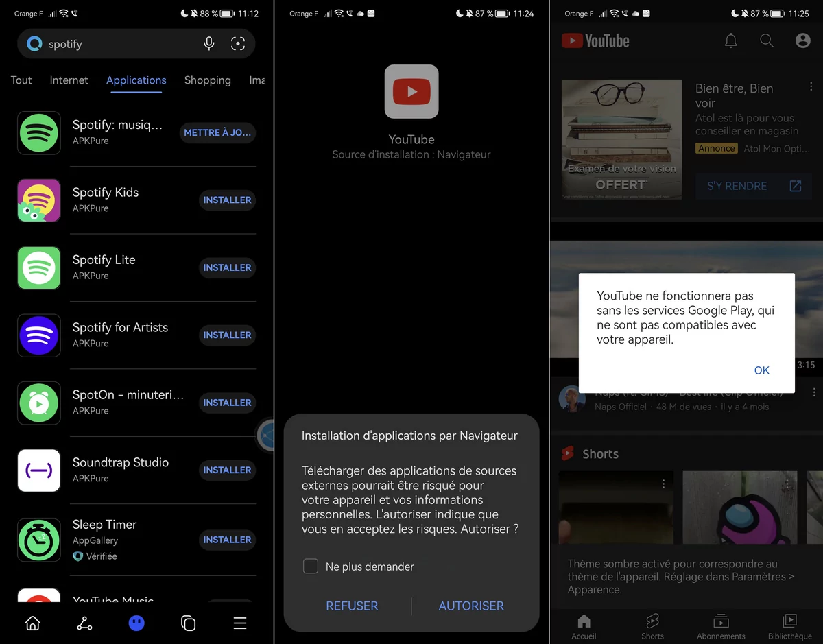823x644 pixels.
Task: Open YouTube notifications bell
Action: [x=731, y=41]
